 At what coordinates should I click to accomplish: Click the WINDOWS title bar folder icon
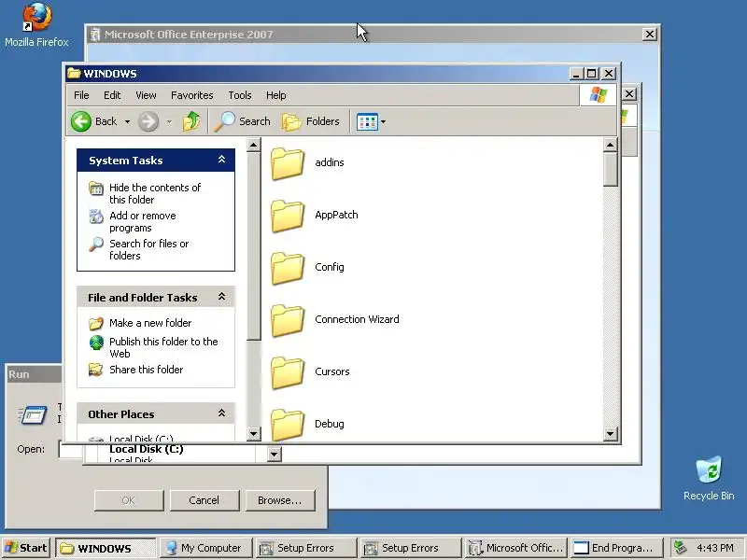[x=74, y=74]
